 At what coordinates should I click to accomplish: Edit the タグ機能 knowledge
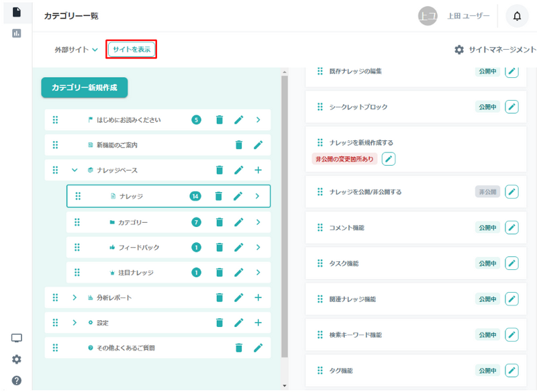pos(511,371)
